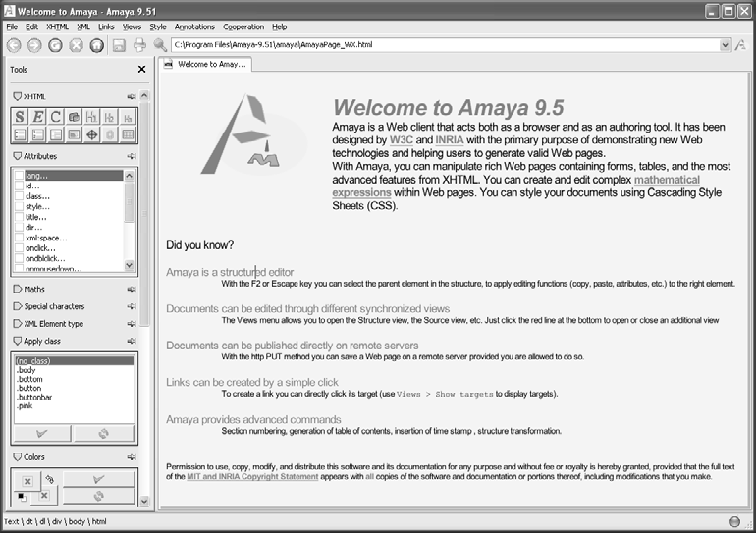
Task: Click the status icon in the bottom-right corner
Action: (734, 522)
